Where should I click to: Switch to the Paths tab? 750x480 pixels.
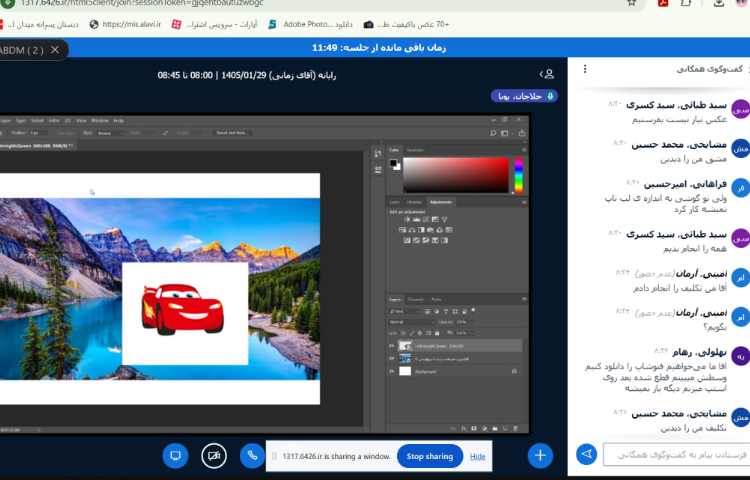point(436,299)
